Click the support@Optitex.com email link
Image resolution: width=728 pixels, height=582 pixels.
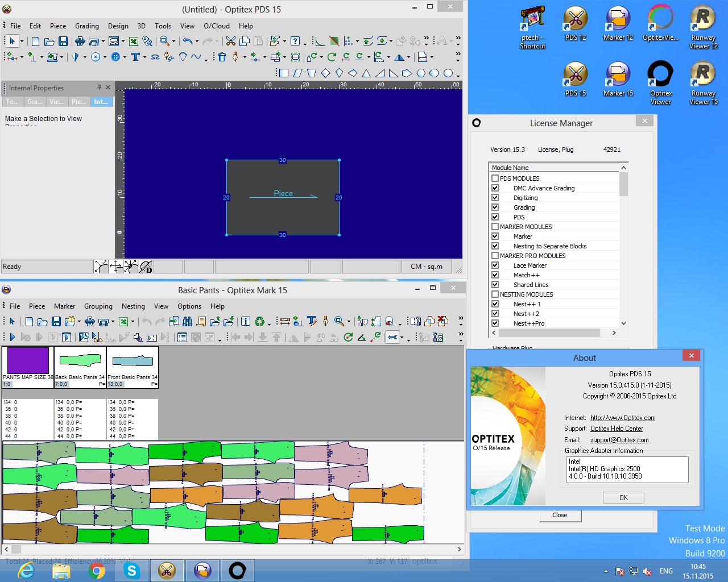pyautogui.click(x=619, y=440)
